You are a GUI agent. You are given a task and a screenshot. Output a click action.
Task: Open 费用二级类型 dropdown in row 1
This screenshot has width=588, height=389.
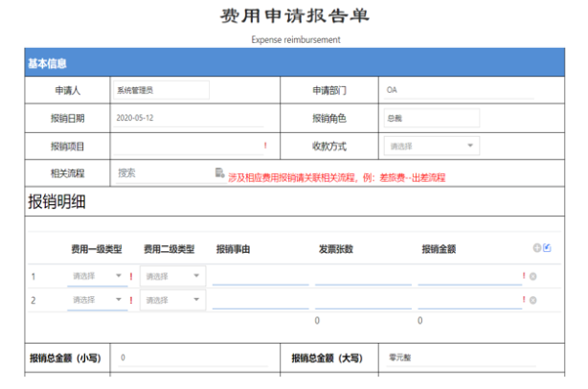click(x=172, y=277)
